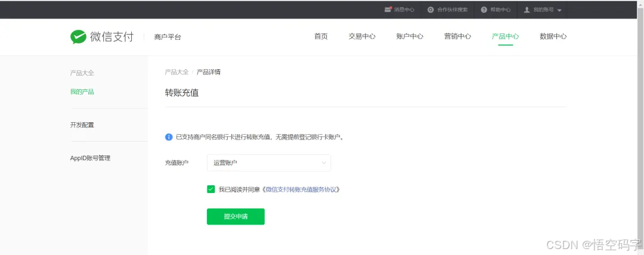Click the 转账充值 page heading
This screenshot has width=644, height=255.
(182, 93)
